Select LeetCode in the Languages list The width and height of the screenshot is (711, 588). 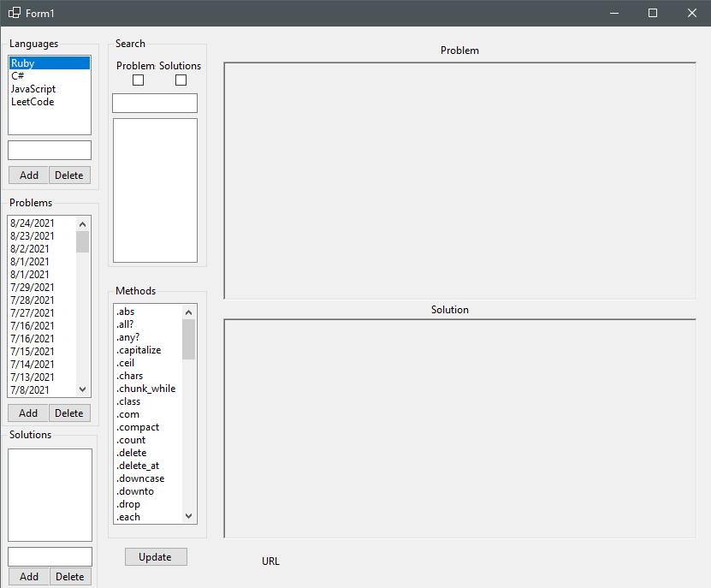pyautogui.click(x=33, y=102)
